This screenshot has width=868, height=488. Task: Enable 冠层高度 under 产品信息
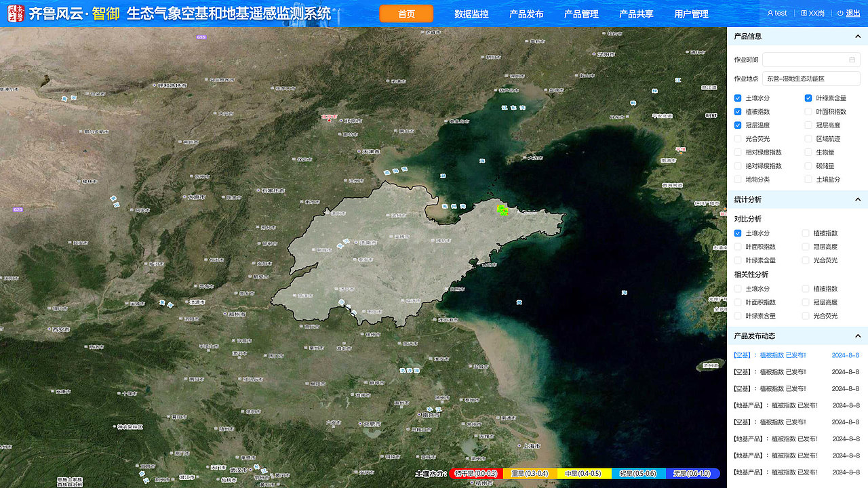[x=808, y=125]
